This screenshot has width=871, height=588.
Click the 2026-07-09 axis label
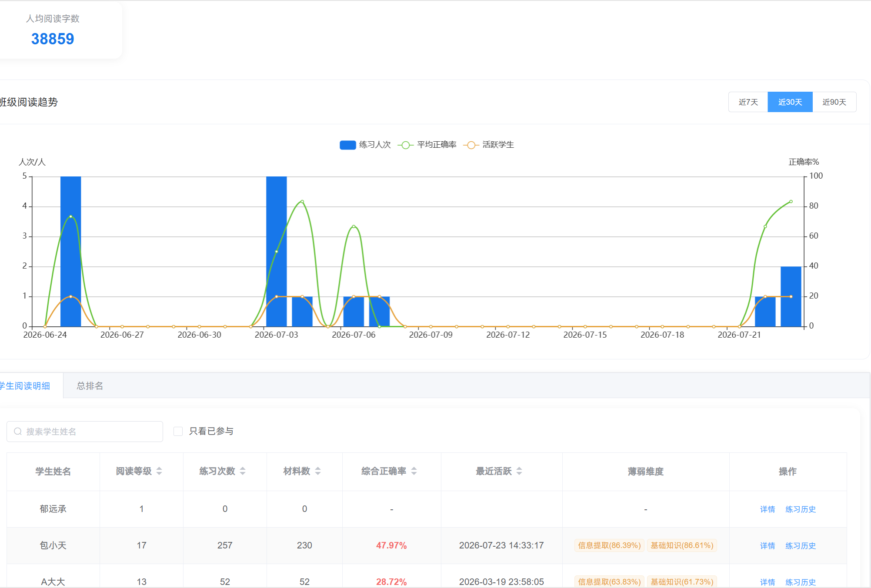click(430, 335)
